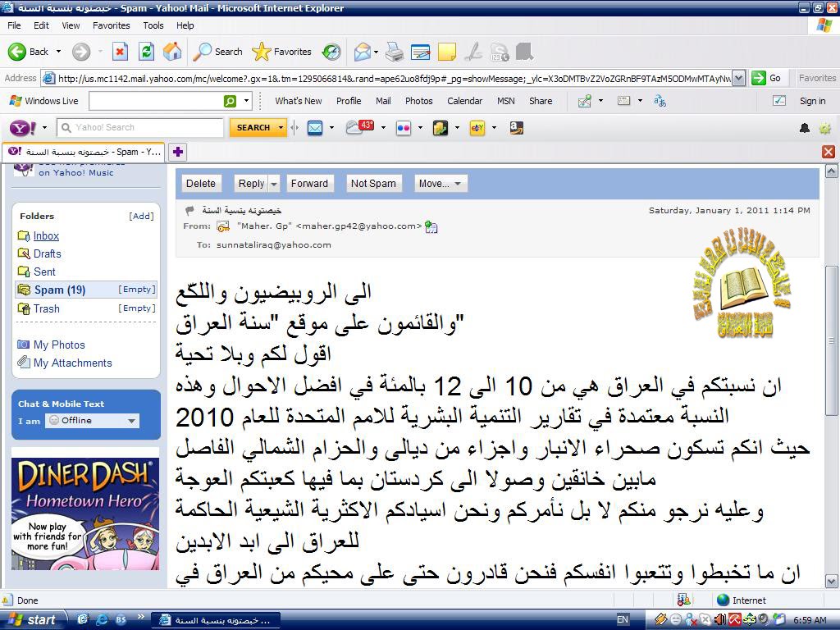Click the bell alerts icon in Yahoo toolbar
The width and height of the screenshot is (840, 630).
tap(805, 128)
